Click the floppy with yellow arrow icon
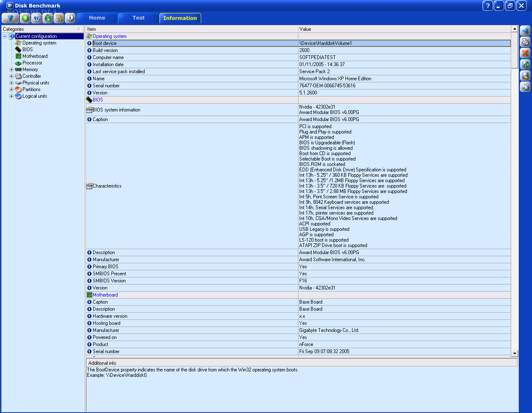Viewport: 532px width, 413px height. tap(525, 76)
